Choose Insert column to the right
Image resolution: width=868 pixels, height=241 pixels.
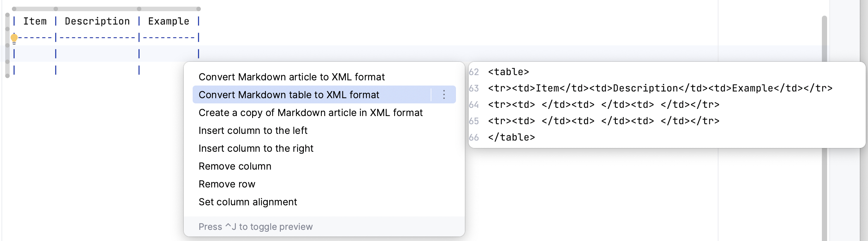click(x=256, y=148)
